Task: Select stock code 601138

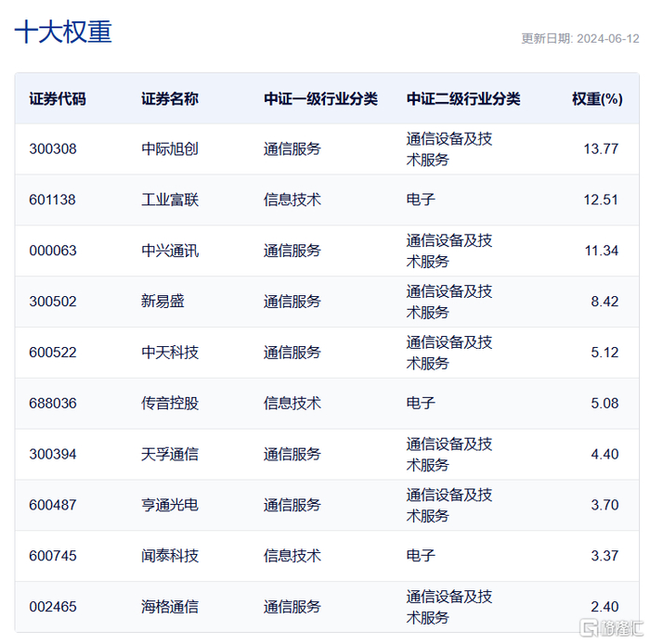Action: coord(52,200)
